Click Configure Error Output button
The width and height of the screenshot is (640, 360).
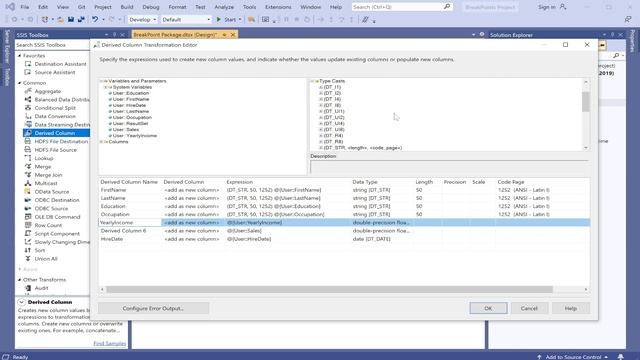tap(153, 308)
